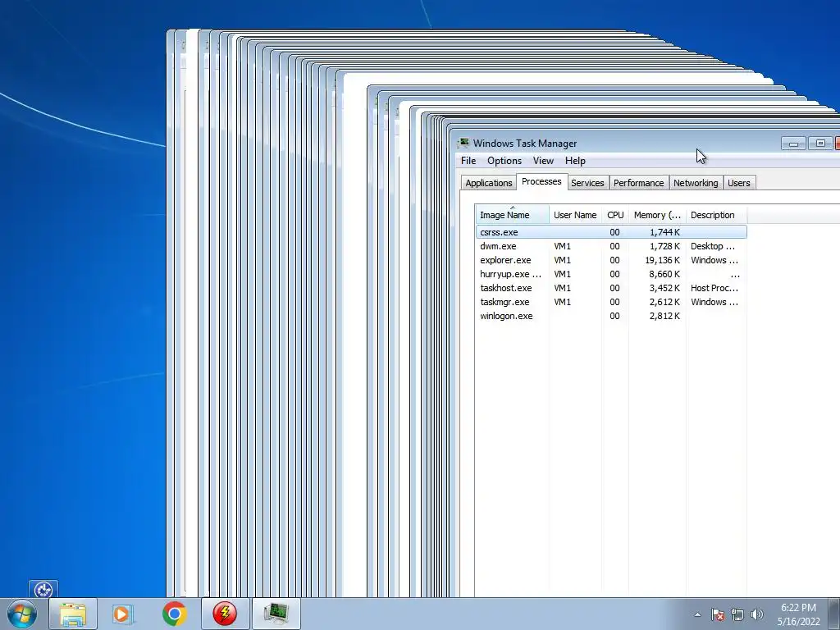This screenshot has width=840, height=630.
Task: Open the Help menu
Action: tap(575, 161)
